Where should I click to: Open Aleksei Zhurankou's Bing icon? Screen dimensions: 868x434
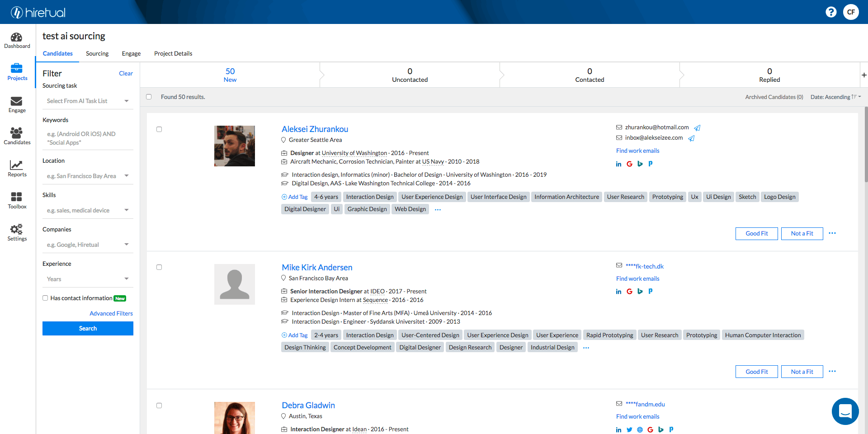640,164
